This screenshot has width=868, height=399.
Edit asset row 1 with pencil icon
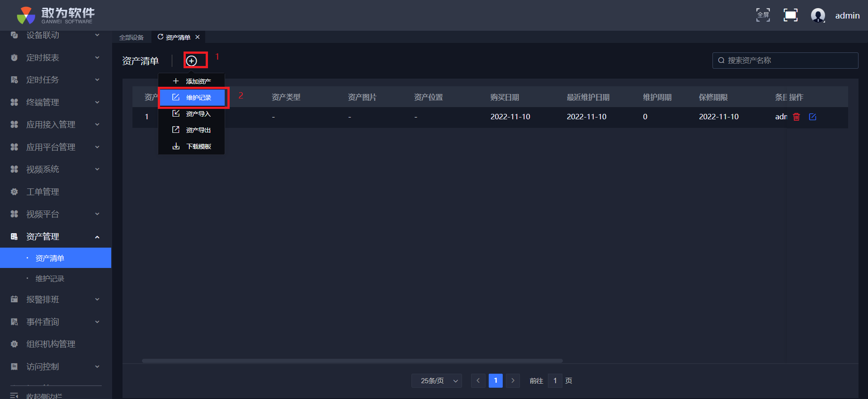tap(812, 117)
